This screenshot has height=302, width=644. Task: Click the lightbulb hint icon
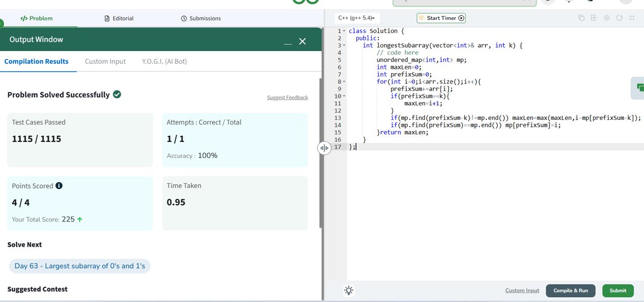(x=349, y=291)
